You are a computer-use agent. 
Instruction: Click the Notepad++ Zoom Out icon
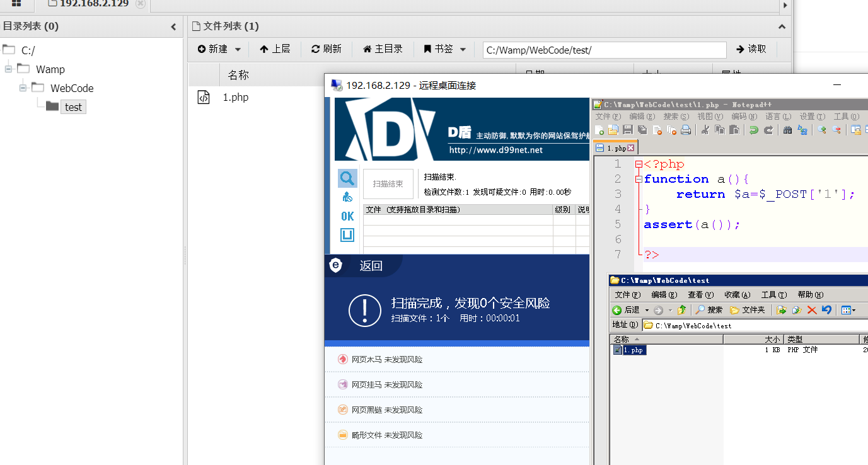click(836, 130)
